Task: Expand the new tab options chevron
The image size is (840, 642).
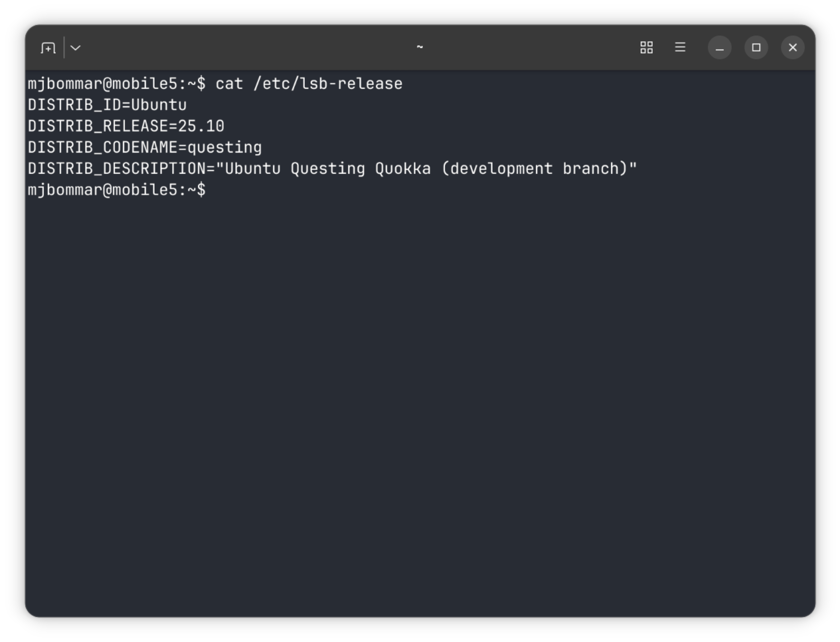Action: coord(76,48)
